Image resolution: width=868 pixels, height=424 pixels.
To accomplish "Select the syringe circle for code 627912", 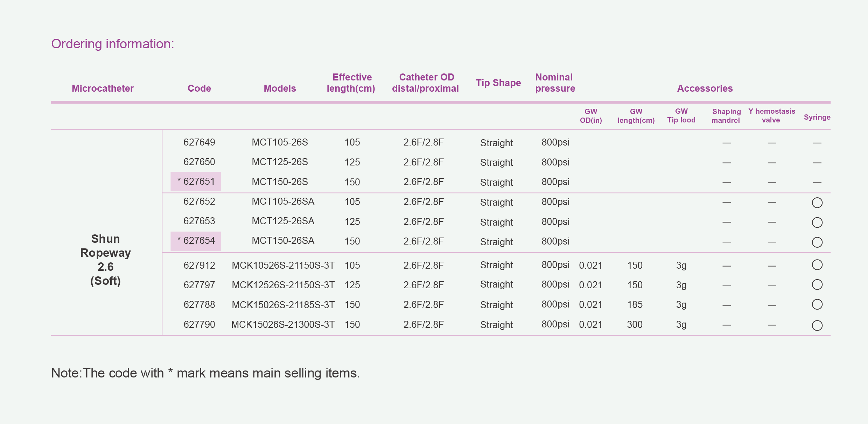I will click(x=817, y=265).
